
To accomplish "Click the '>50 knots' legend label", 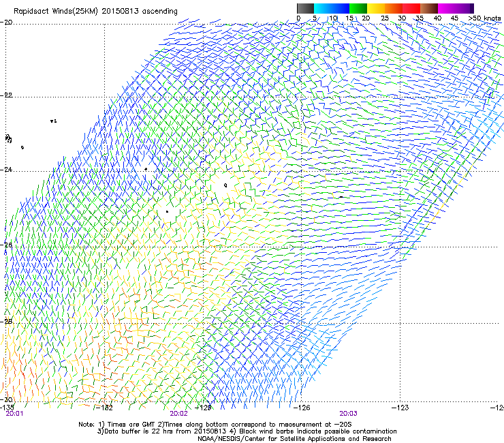I will (x=484, y=18).
